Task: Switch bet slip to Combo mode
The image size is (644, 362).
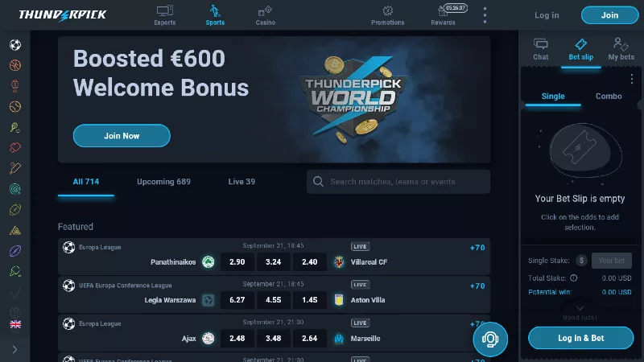Action: tap(609, 96)
